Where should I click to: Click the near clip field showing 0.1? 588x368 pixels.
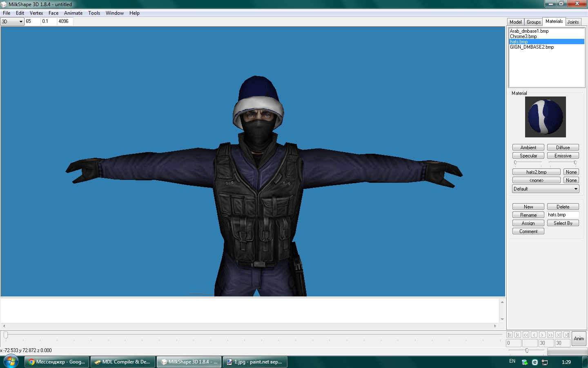tap(49, 22)
